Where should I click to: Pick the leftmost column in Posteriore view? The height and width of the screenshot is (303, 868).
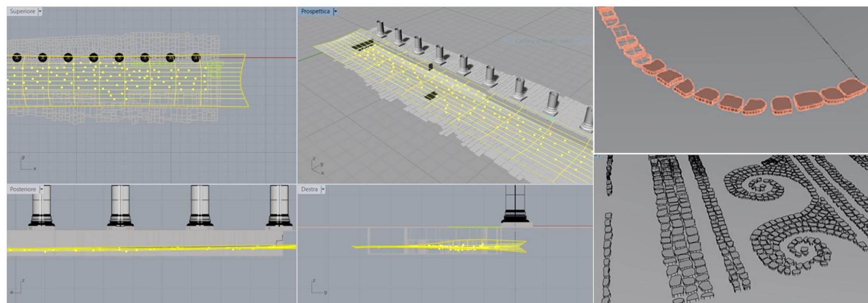click(41, 206)
